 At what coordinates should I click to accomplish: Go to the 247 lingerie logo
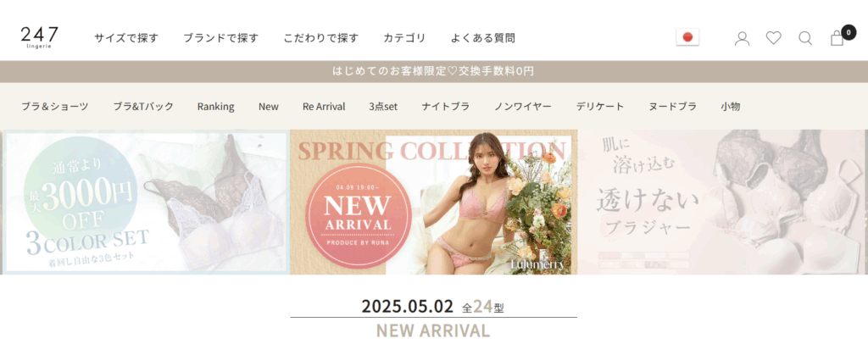point(39,37)
